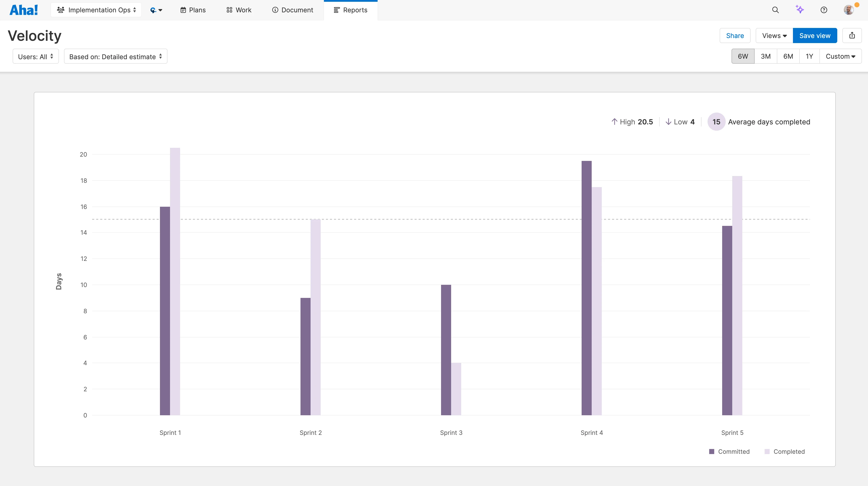
Task: Select the 6W time range
Action: coord(743,56)
